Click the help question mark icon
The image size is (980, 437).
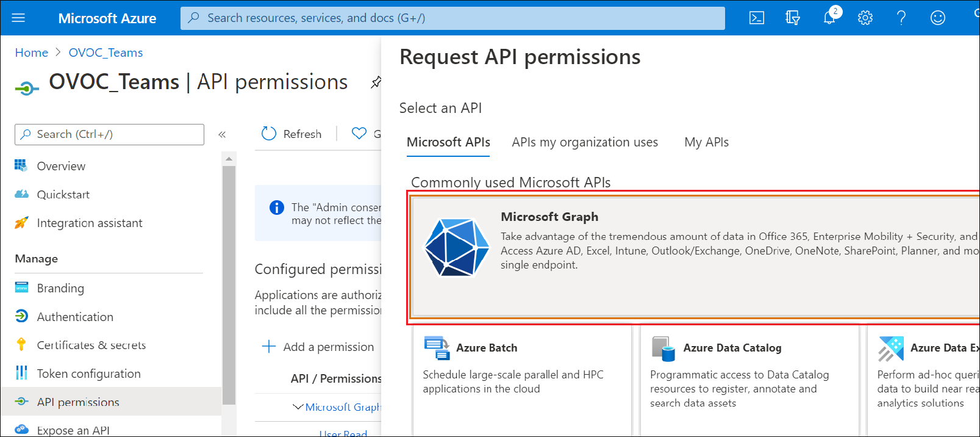[901, 18]
